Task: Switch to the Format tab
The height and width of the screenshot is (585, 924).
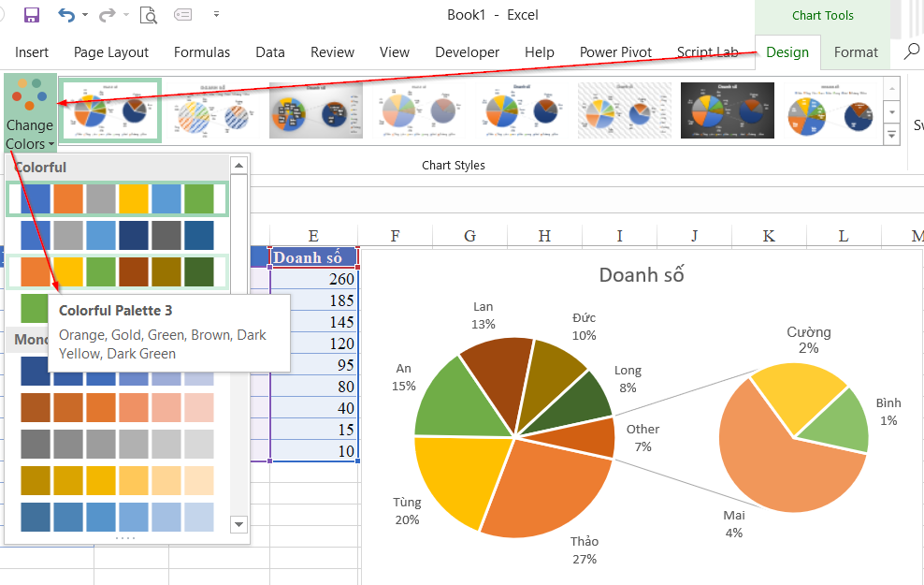Action: (x=856, y=52)
